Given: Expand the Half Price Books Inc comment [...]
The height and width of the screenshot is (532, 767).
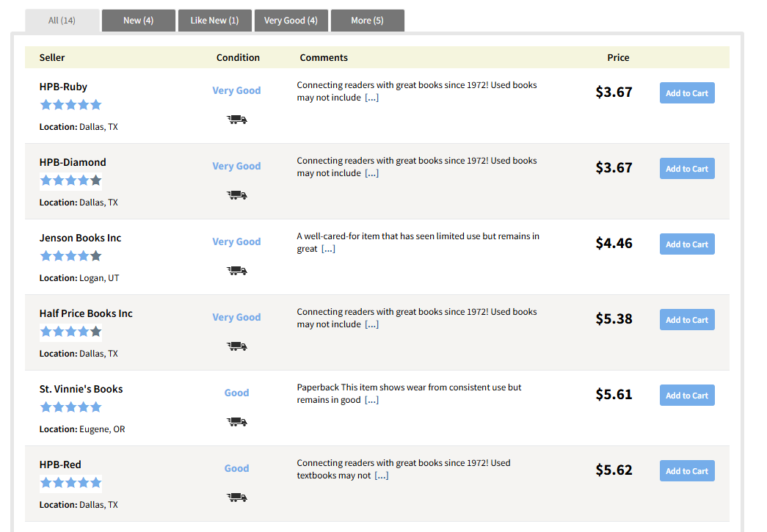Looking at the screenshot, I should click(x=372, y=324).
